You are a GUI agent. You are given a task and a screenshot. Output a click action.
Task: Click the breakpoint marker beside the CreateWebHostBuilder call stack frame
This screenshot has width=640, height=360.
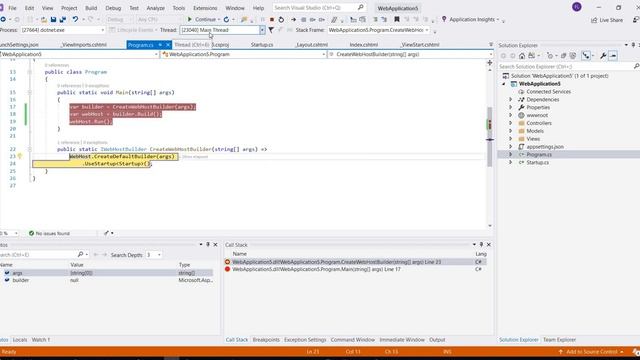227,262
